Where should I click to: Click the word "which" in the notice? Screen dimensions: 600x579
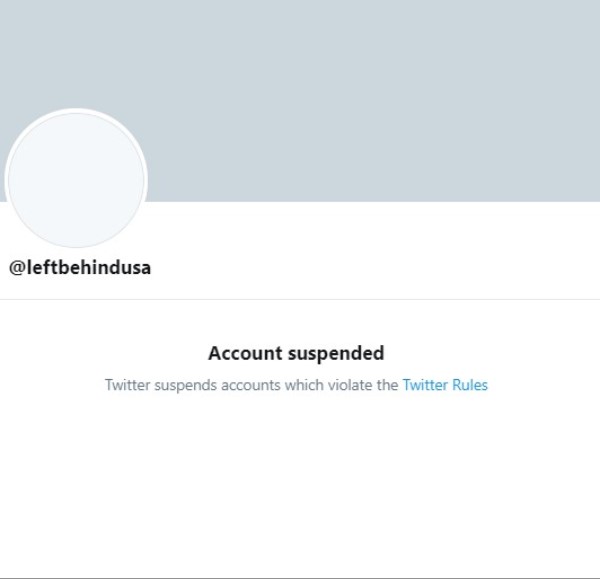click(x=304, y=385)
